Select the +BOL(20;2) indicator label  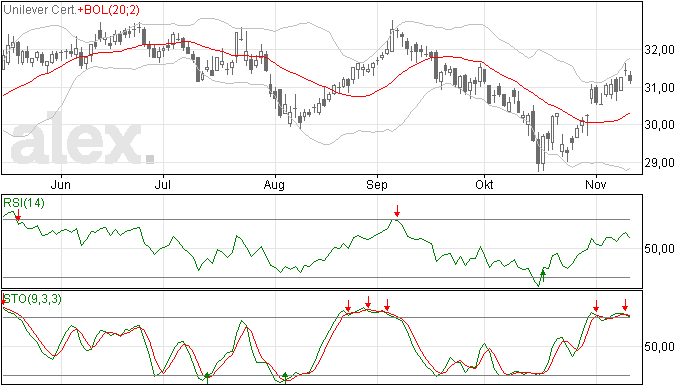(108, 10)
